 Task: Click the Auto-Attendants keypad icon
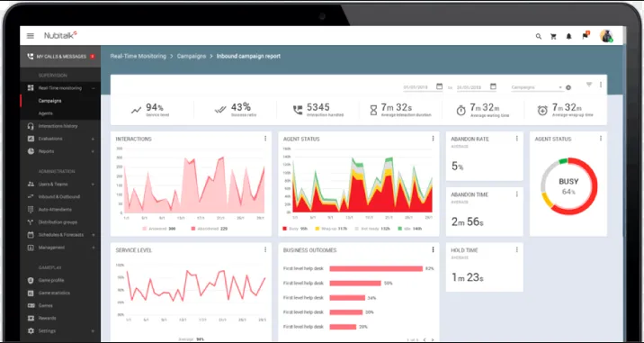click(31, 210)
